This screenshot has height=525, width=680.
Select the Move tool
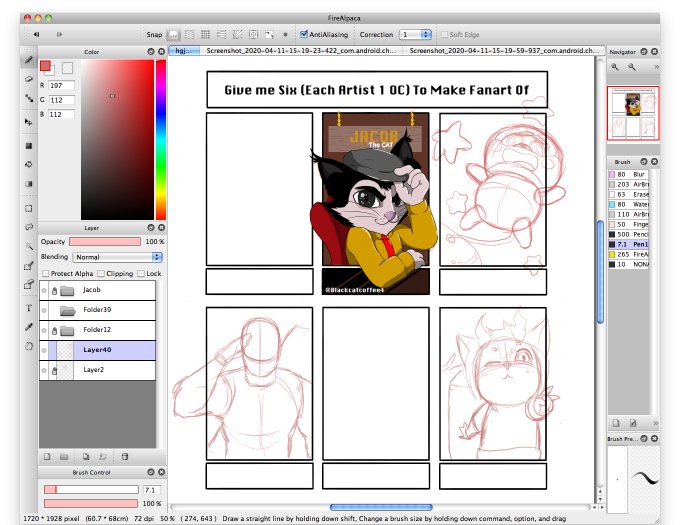(x=29, y=122)
